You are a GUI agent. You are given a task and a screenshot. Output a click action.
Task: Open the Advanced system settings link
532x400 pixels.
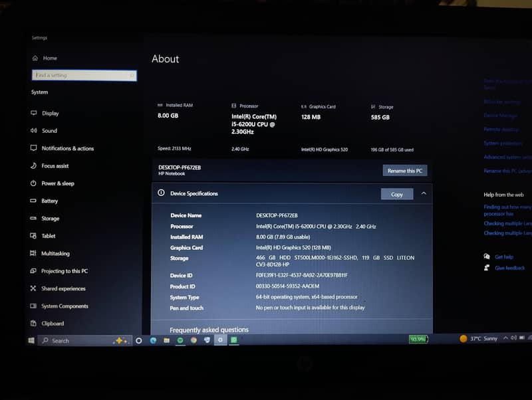pos(507,157)
